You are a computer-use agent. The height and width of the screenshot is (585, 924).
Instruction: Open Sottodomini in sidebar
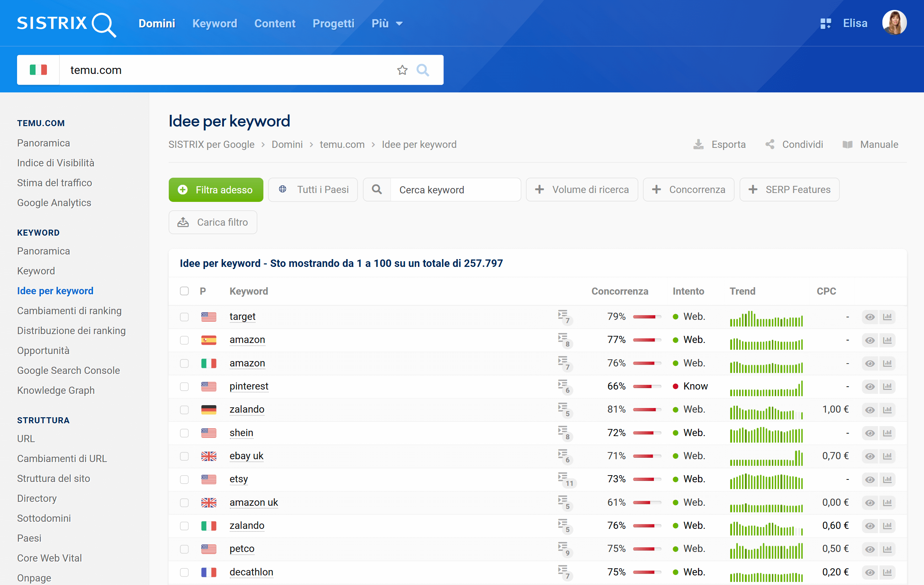44,518
